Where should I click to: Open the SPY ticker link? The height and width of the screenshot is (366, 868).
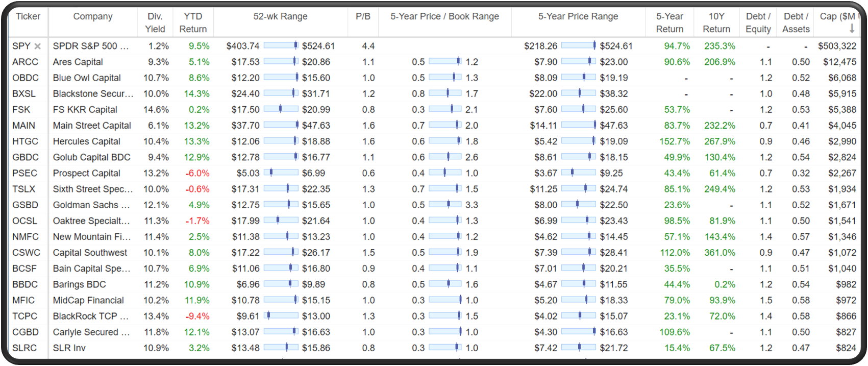(21, 46)
